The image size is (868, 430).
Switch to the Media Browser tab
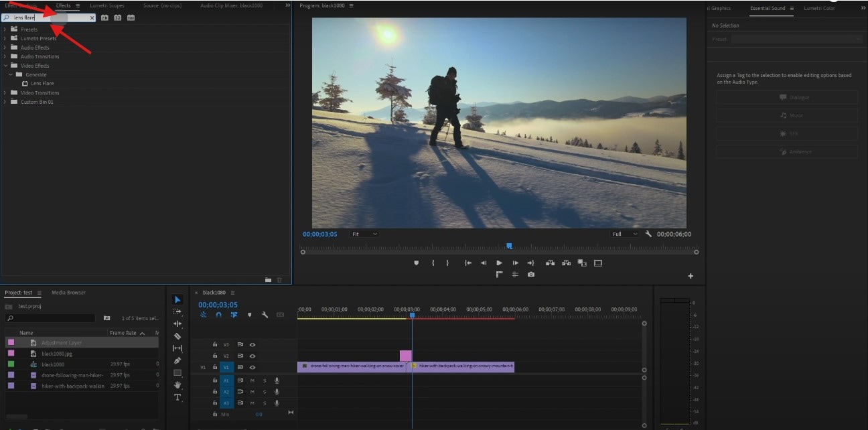(69, 292)
